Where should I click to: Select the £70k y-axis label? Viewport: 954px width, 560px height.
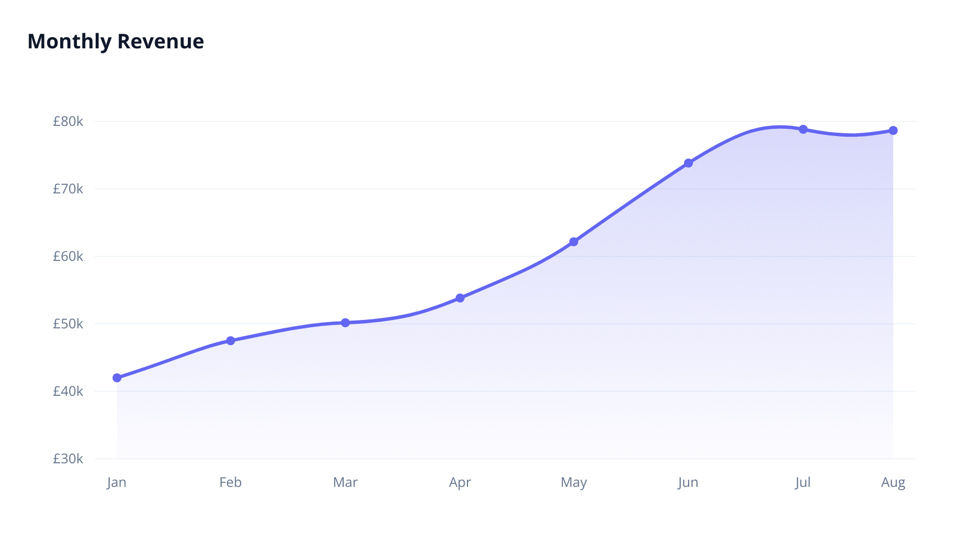tap(68, 189)
